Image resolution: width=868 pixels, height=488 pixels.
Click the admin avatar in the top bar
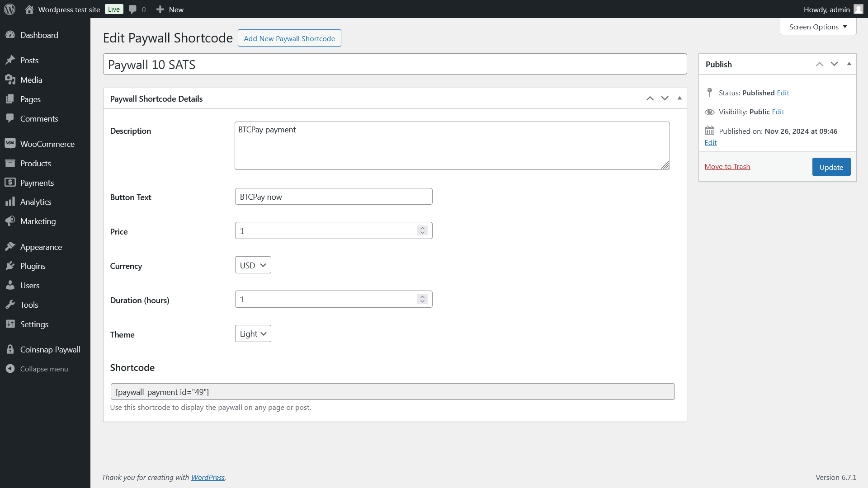[x=858, y=9]
